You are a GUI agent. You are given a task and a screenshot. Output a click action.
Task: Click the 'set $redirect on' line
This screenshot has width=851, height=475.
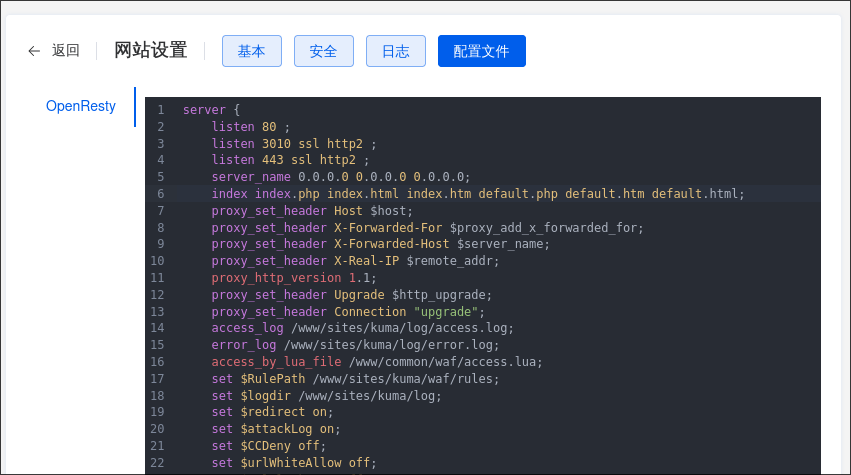(272, 411)
